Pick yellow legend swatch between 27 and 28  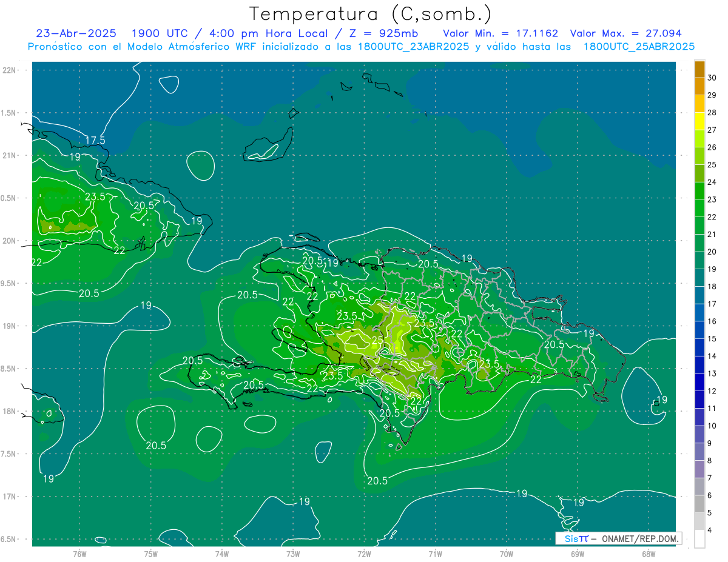(x=699, y=121)
